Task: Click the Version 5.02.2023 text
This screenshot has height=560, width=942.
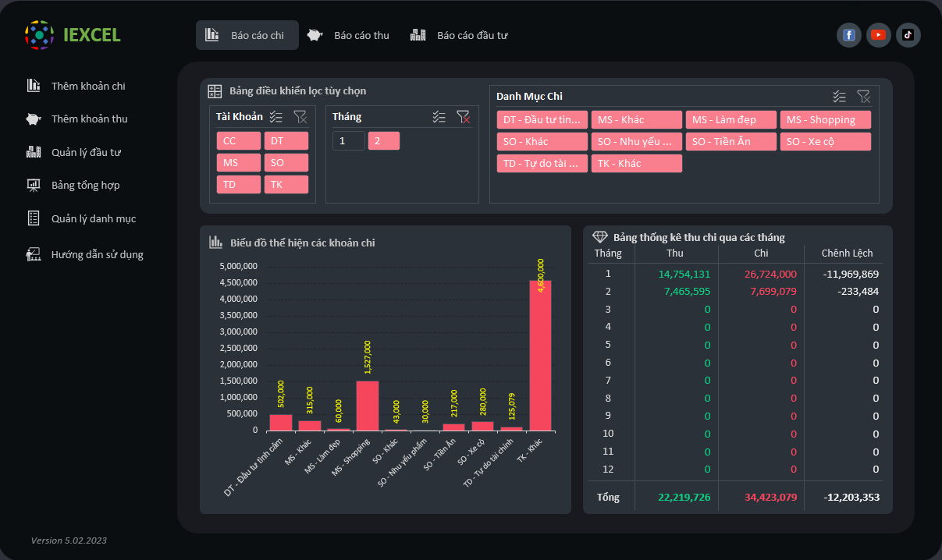Action: pos(69,541)
